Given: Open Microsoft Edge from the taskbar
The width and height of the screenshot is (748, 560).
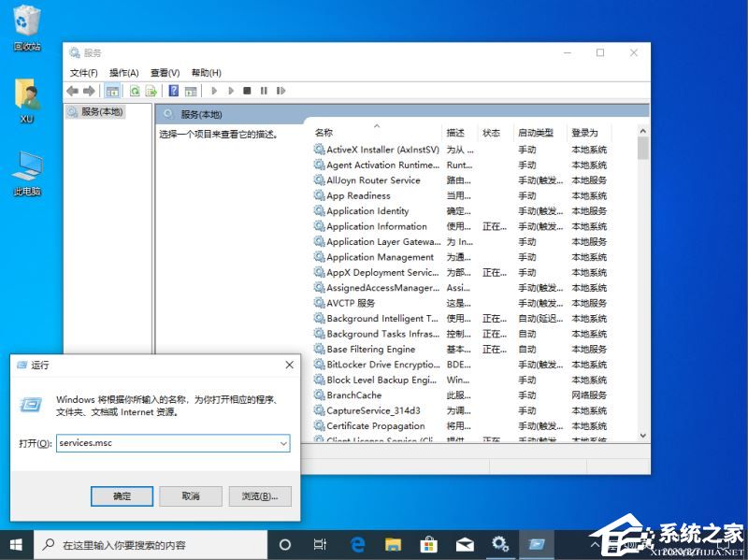Looking at the screenshot, I should tap(357, 544).
